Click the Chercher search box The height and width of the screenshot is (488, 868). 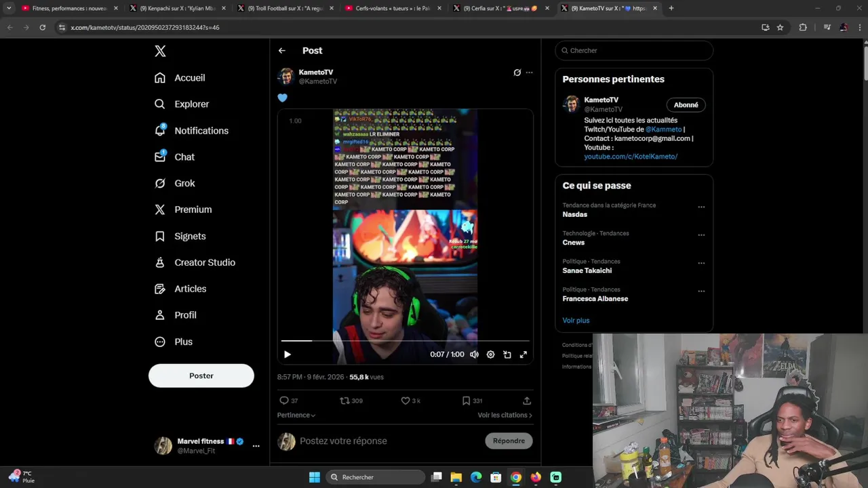[x=634, y=51]
